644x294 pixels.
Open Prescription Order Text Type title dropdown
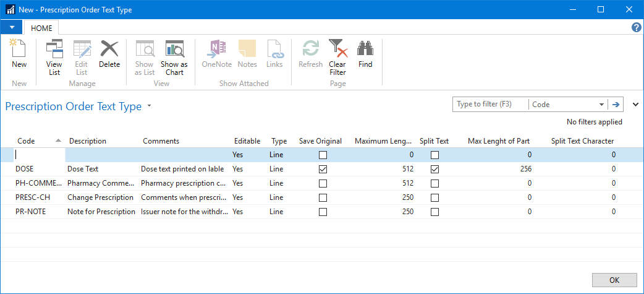pyautogui.click(x=150, y=106)
